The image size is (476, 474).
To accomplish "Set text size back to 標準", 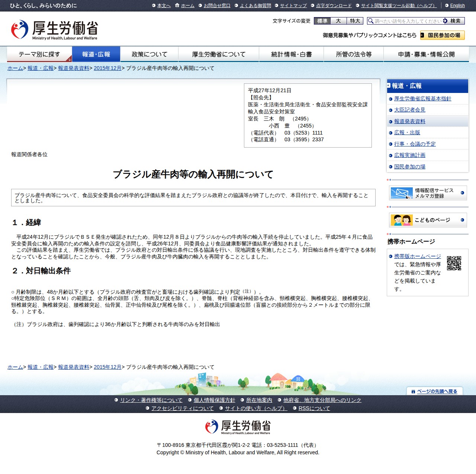I will point(322,21).
